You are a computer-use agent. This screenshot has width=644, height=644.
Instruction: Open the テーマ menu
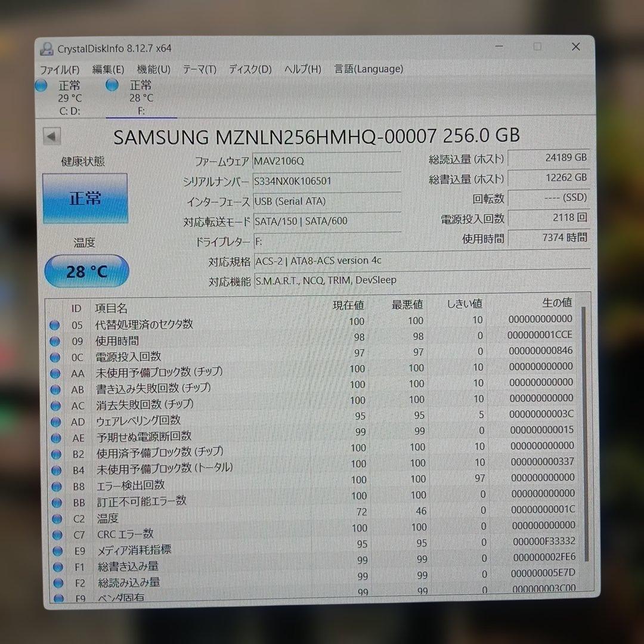click(199, 69)
